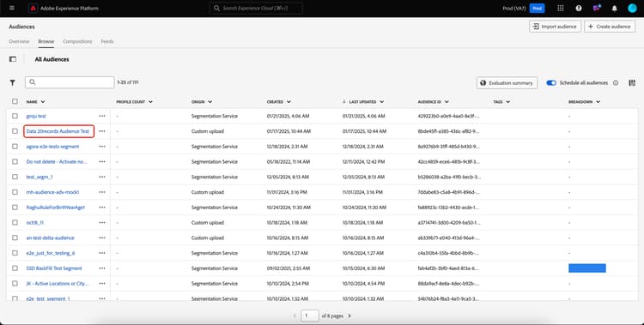Check the oct18_11 row checkbox
Image resolution: width=644 pixels, height=325 pixels.
[15, 222]
